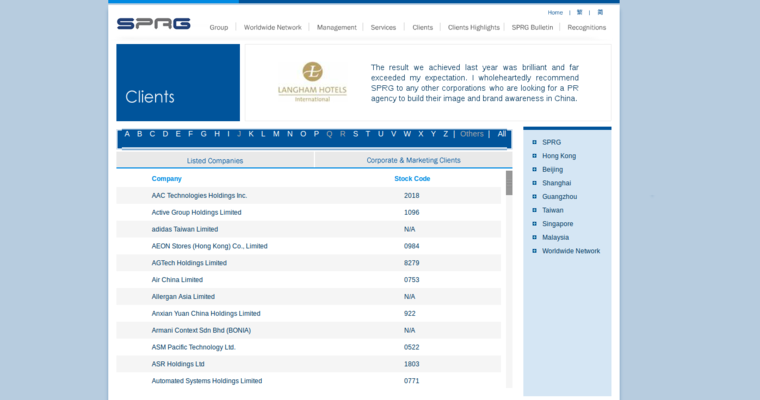
Task: Select Allergan Asia Limited row
Action: [x=309, y=297]
